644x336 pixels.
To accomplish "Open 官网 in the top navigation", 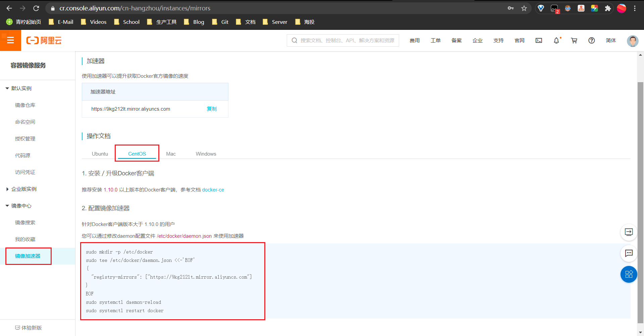I will tap(520, 40).
